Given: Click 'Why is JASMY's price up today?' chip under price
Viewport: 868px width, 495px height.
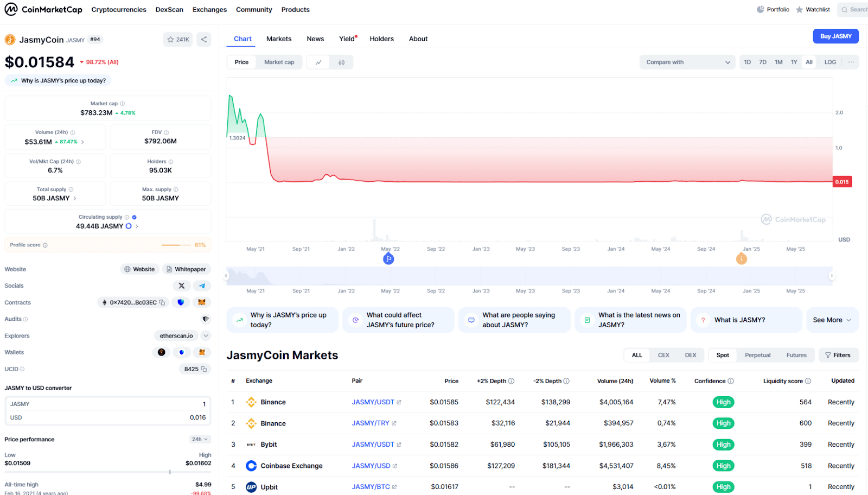Looking at the screenshot, I should coord(58,81).
